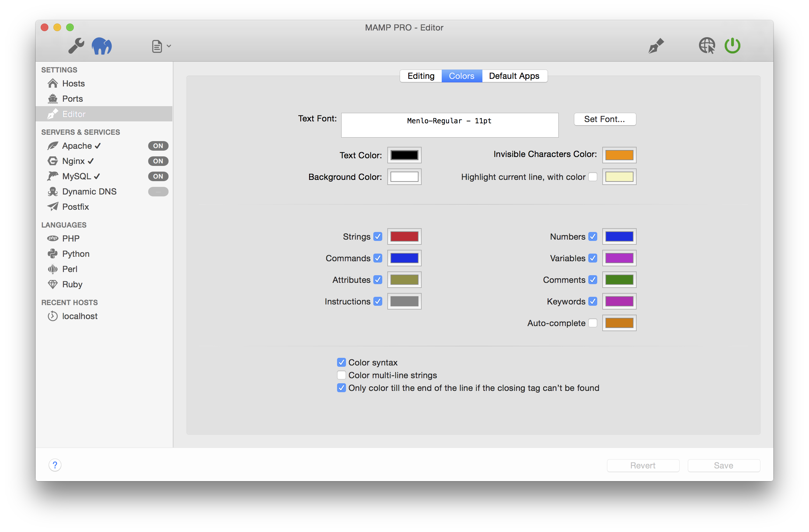This screenshot has height=532, width=809.
Task: Open the Invisible Characters Color swatch
Action: tap(619, 155)
